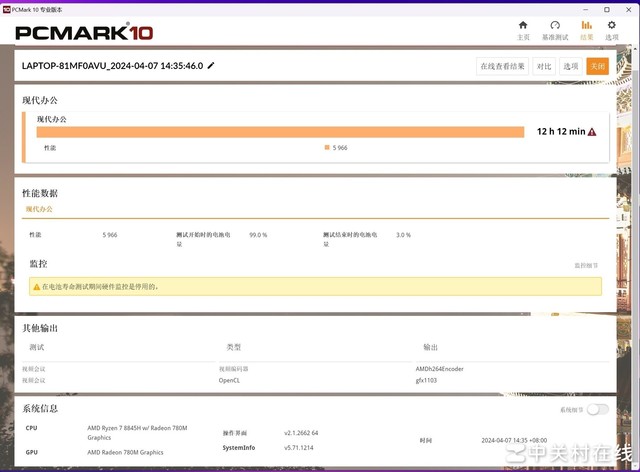
Task: Click the 99.0 % starting battery value
Action: (258, 235)
